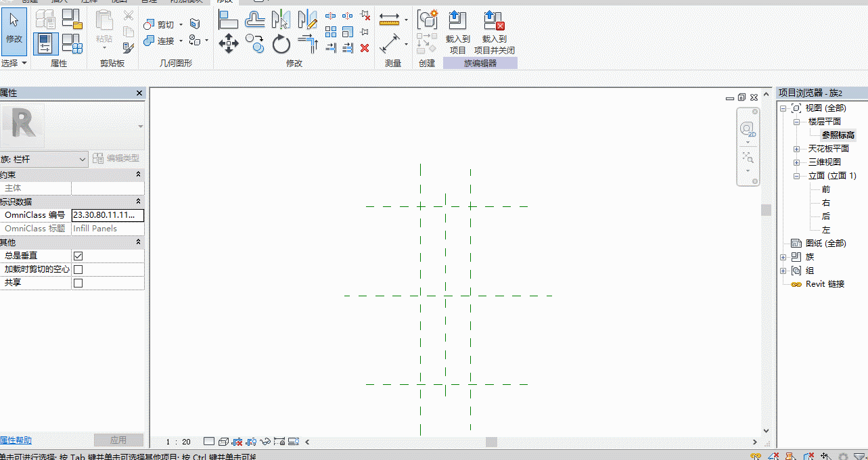Use the Mirror – Pick Axis tool
Image resolution: width=868 pixels, height=460 pixels.
pos(281,20)
